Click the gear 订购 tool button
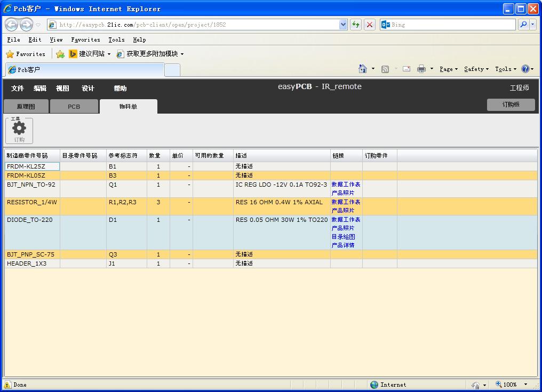 [19, 131]
